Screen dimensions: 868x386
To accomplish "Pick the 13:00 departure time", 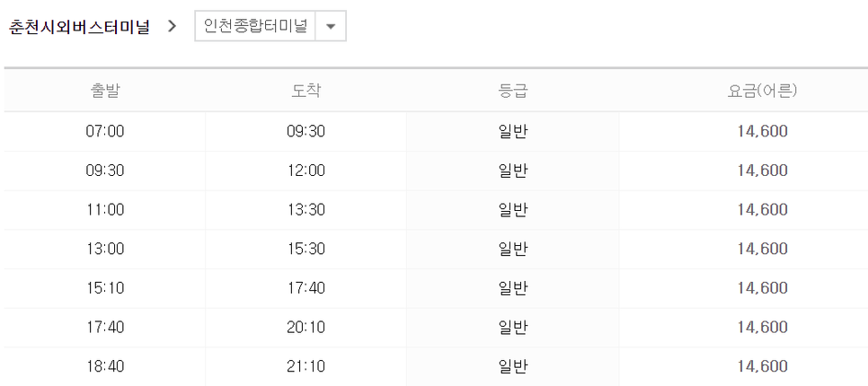I will [x=104, y=250].
